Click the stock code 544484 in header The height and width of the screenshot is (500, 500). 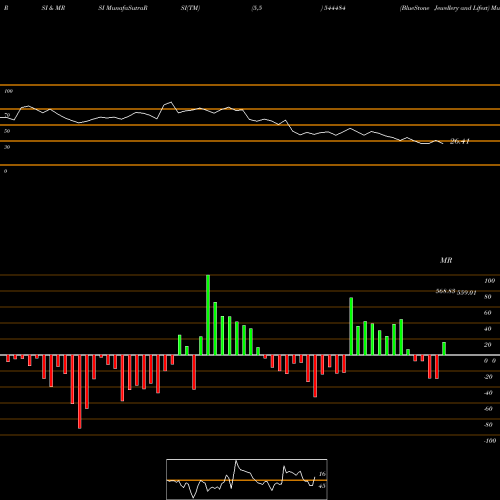pos(334,8)
